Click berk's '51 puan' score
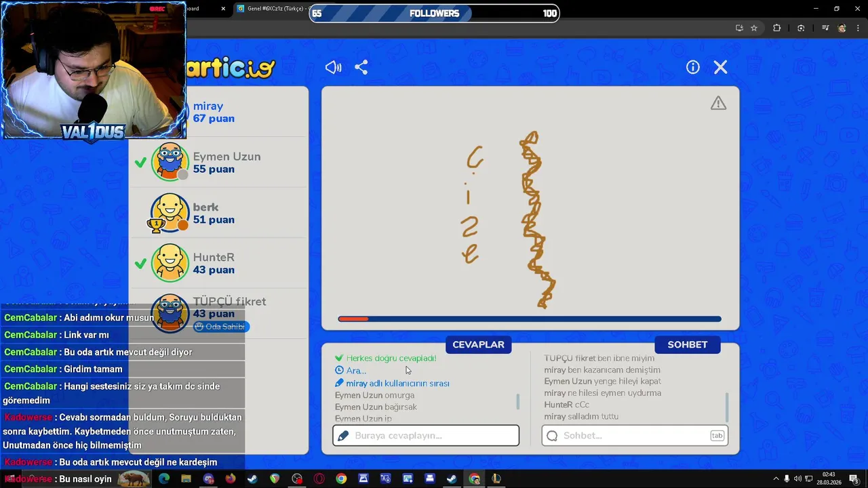The width and height of the screenshot is (868, 488). click(x=214, y=220)
